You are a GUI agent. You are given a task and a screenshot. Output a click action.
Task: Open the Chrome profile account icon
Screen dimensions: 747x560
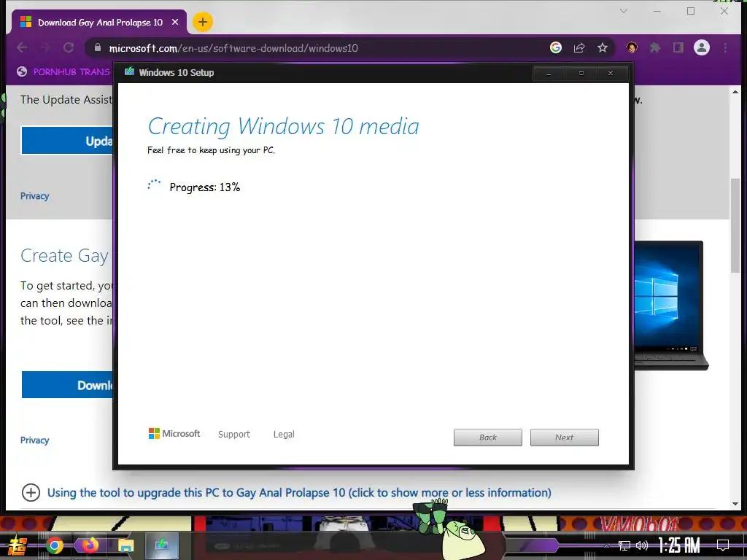tap(701, 47)
